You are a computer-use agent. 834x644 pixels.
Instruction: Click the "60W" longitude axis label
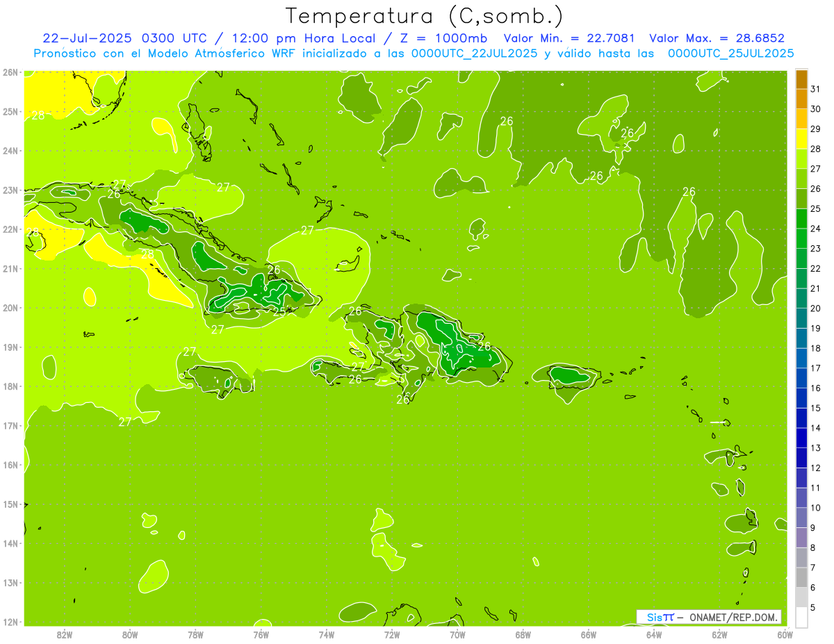click(x=785, y=634)
